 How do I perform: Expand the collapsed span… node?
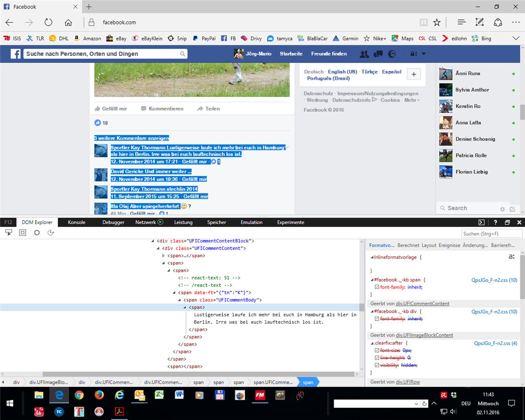[x=164, y=255]
